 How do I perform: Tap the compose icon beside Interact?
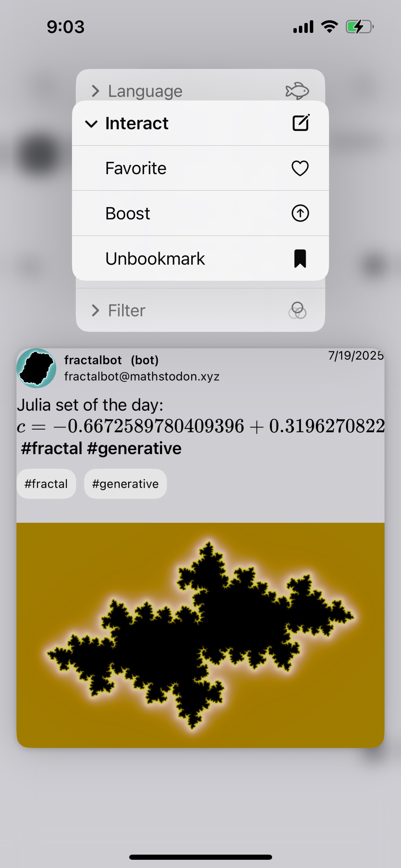point(301,123)
